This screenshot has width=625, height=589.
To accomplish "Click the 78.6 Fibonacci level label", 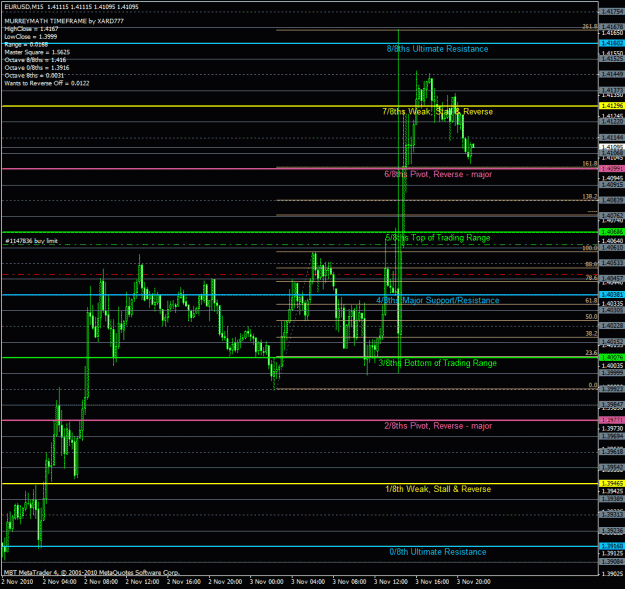I will [591, 278].
